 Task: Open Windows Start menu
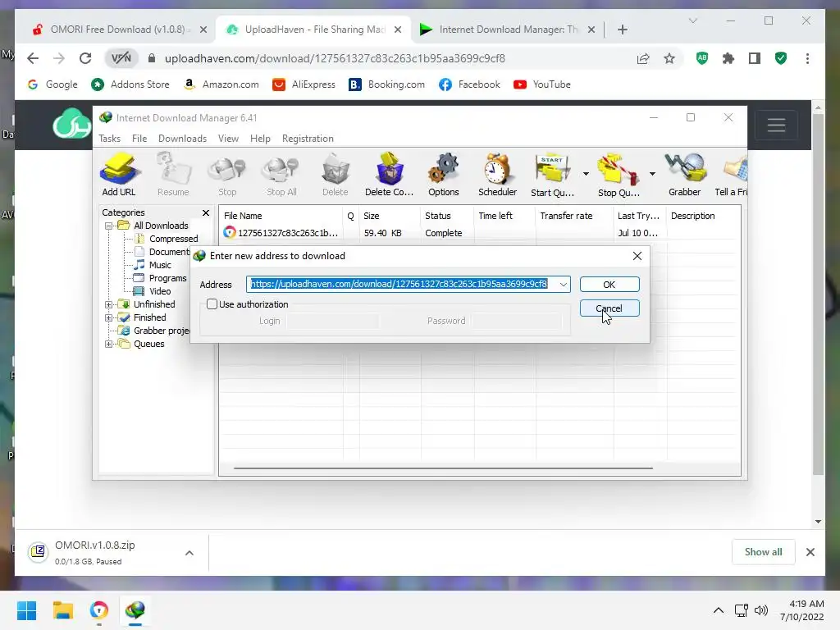27,610
